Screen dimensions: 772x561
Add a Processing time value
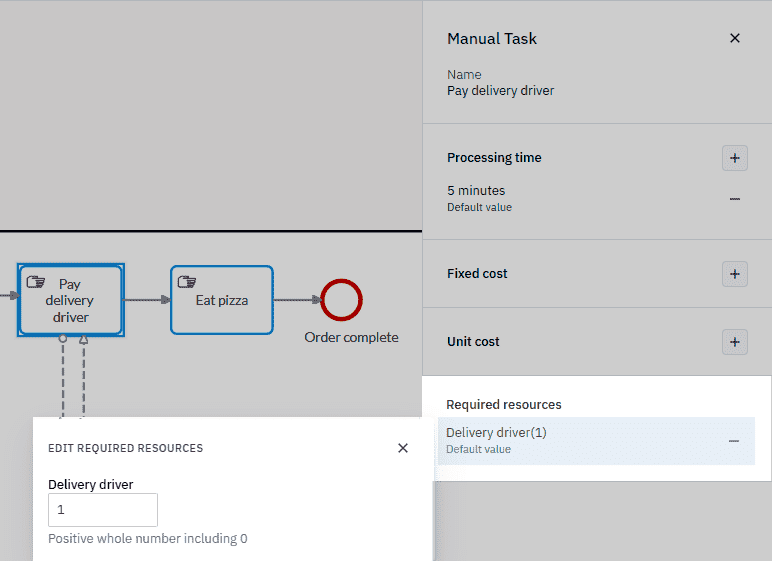coord(735,158)
